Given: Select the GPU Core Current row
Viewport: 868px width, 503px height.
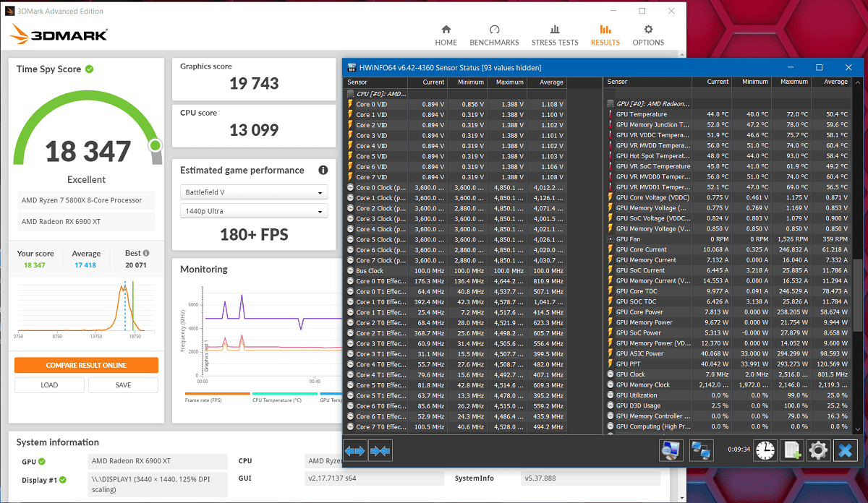Looking at the screenshot, I should [728, 250].
